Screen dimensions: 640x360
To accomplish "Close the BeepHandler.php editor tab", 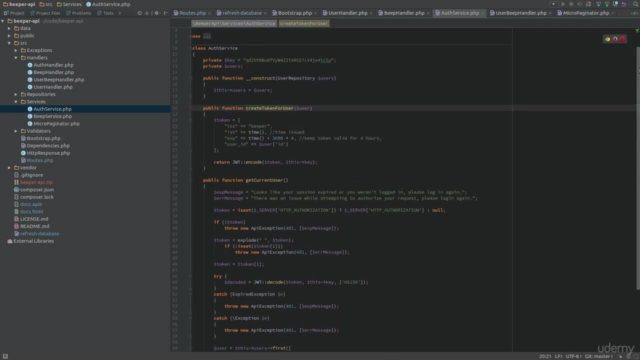I will click(428, 13).
